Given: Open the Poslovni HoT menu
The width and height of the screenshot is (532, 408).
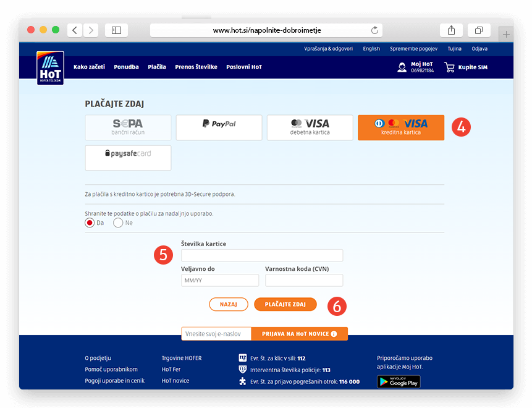Looking at the screenshot, I should coord(244,67).
